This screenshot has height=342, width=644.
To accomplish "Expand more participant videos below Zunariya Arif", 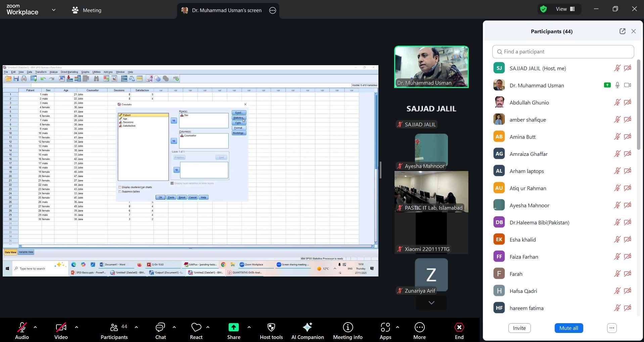I will [431, 303].
